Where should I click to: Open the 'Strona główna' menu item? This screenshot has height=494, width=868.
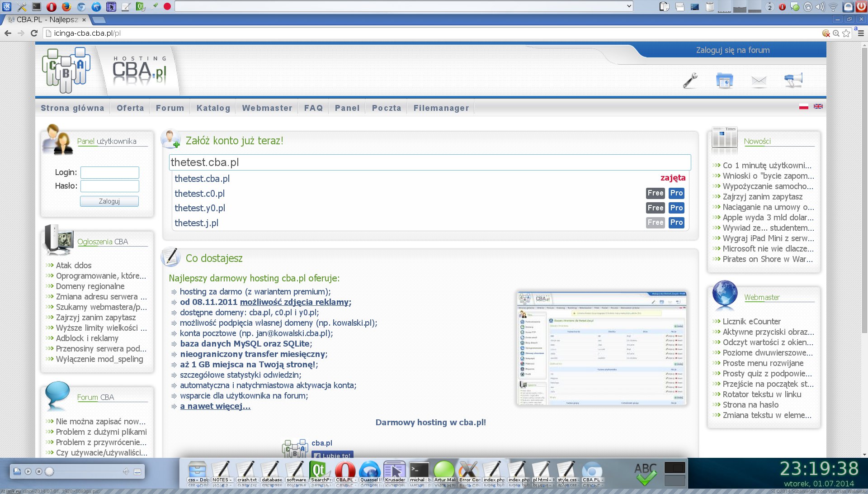tap(72, 108)
